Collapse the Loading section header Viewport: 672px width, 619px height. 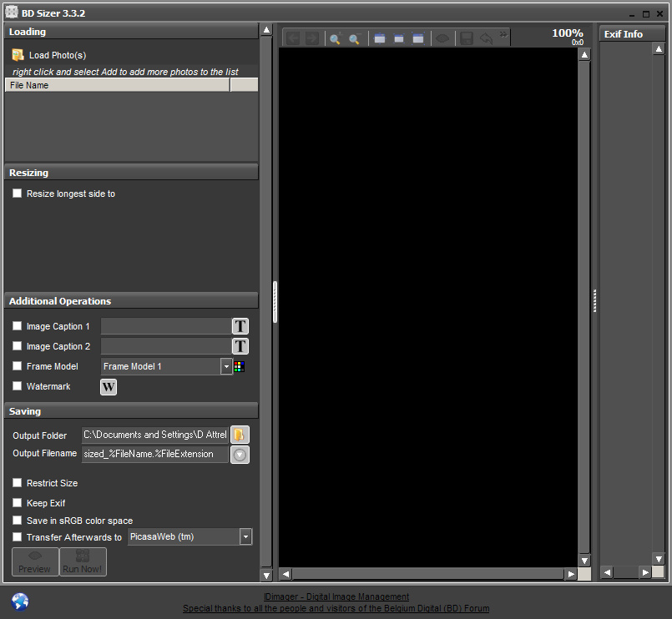pos(131,32)
